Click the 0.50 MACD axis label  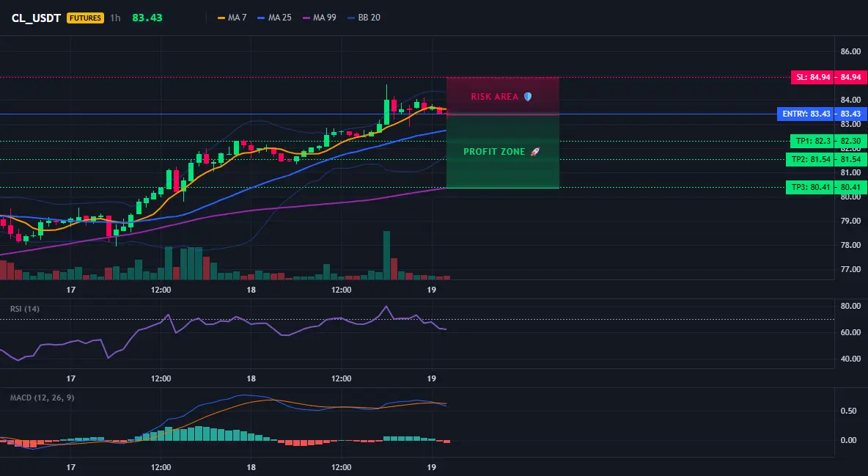tap(849, 411)
